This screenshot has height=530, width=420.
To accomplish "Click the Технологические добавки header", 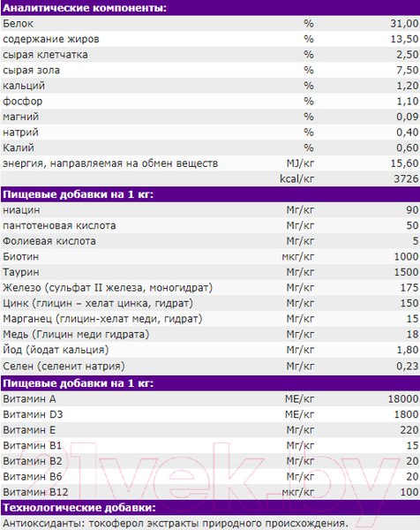I will click(x=79, y=508).
